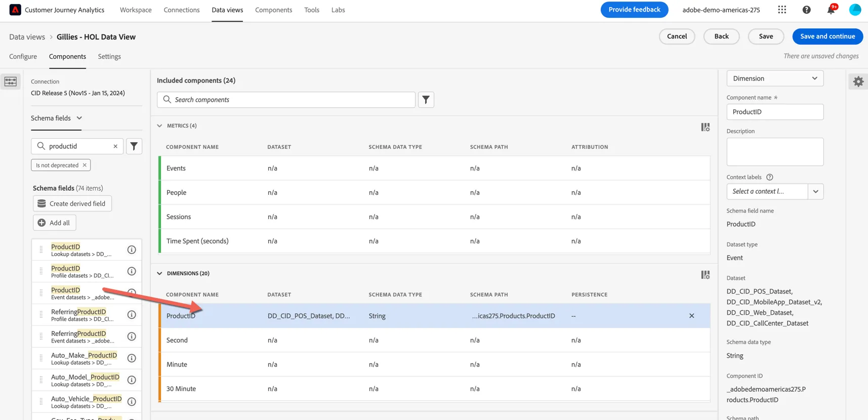The height and width of the screenshot is (420, 868).
Task: Toggle the left rail panel icon
Action: 11,81
